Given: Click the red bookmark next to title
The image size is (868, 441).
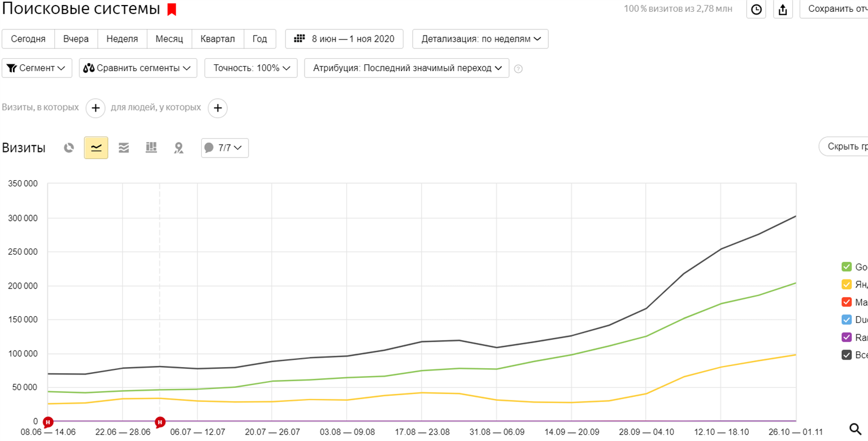Looking at the screenshot, I should pos(172,10).
